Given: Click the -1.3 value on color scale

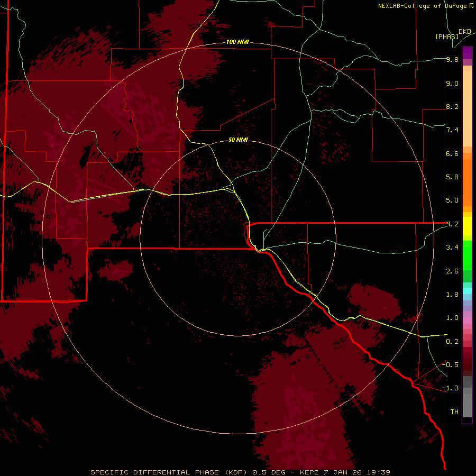Looking at the screenshot, I should 450,388.
